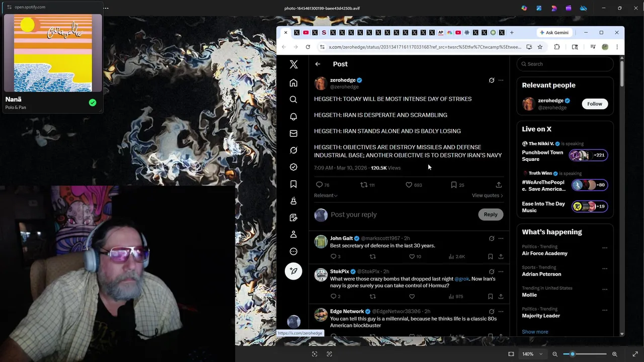Go back using Post arrow

(317, 64)
